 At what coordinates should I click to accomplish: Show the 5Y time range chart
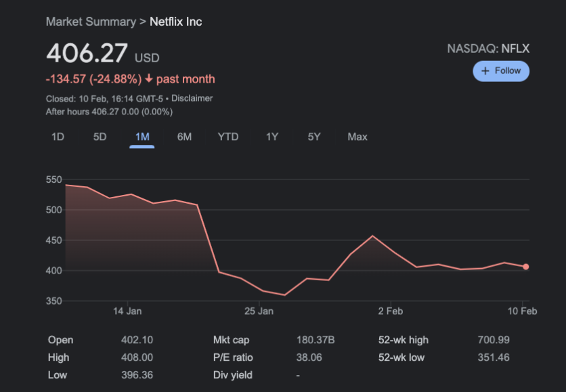314,137
